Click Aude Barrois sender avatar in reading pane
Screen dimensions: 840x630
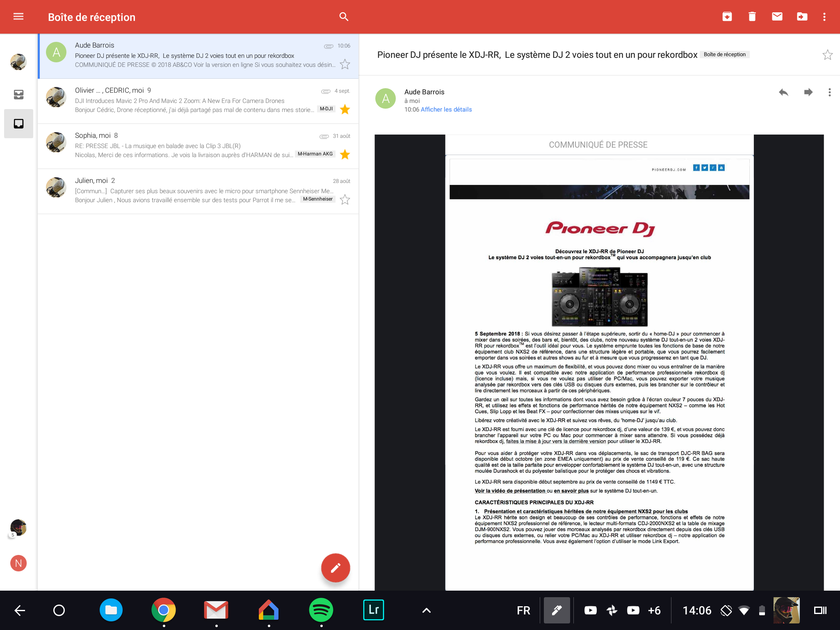pyautogui.click(x=386, y=98)
